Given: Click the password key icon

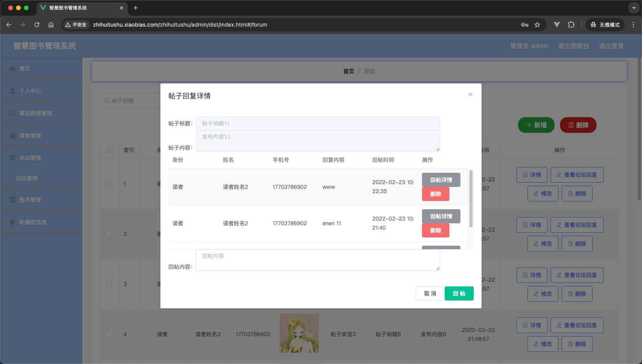Looking at the screenshot, I should pyautogui.click(x=525, y=25).
